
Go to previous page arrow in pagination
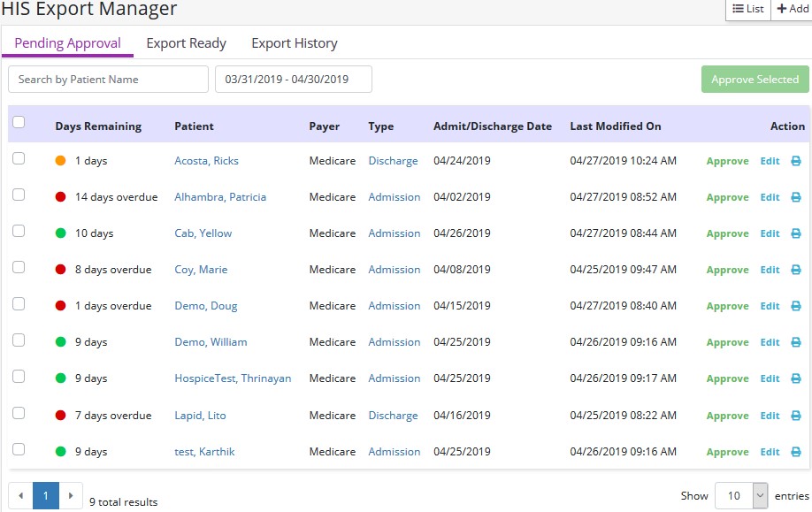(x=20, y=495)
